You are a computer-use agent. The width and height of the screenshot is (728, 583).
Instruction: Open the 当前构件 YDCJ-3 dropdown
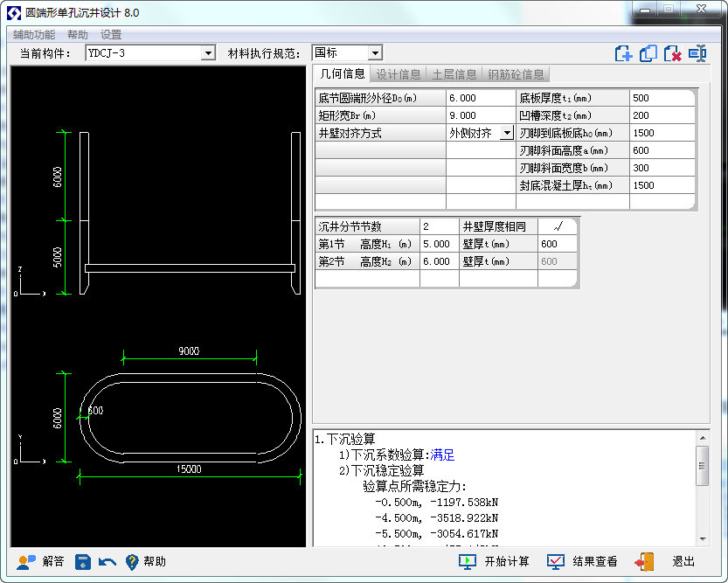pyautogui.click(x=209, y=53)
